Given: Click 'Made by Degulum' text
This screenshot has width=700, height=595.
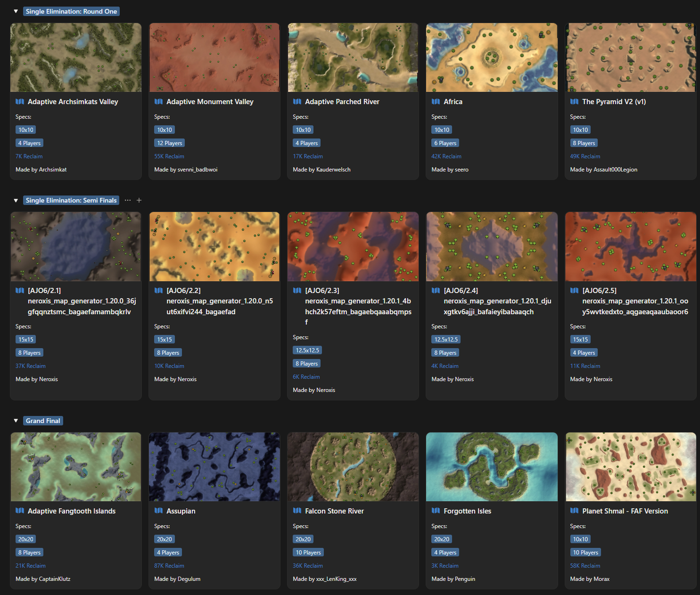Looking at the screenshot, I should 177,579.
